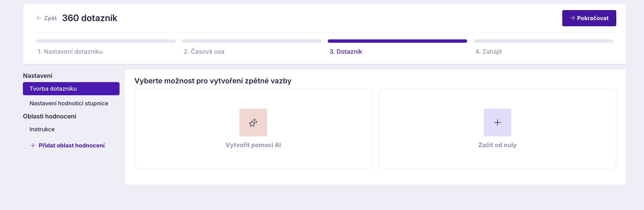Choose the Začít od nuly card label
644x210 pixels.
tap(497, 145)
